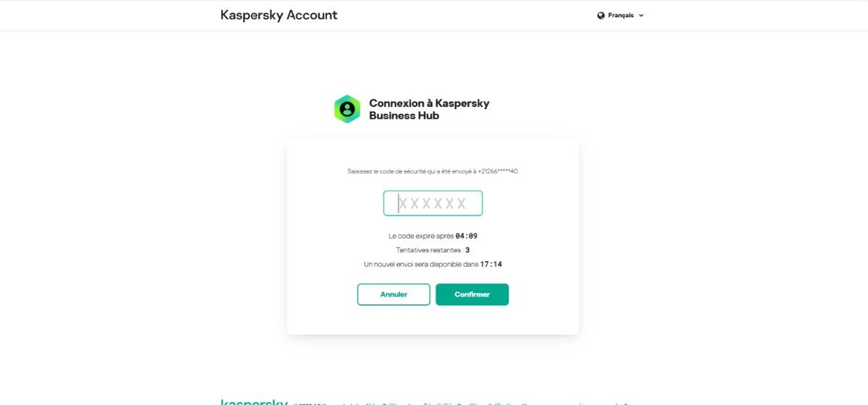868x405 pixels.
Task: Click the Le code expire après label
Action: [x=421, y=236]
